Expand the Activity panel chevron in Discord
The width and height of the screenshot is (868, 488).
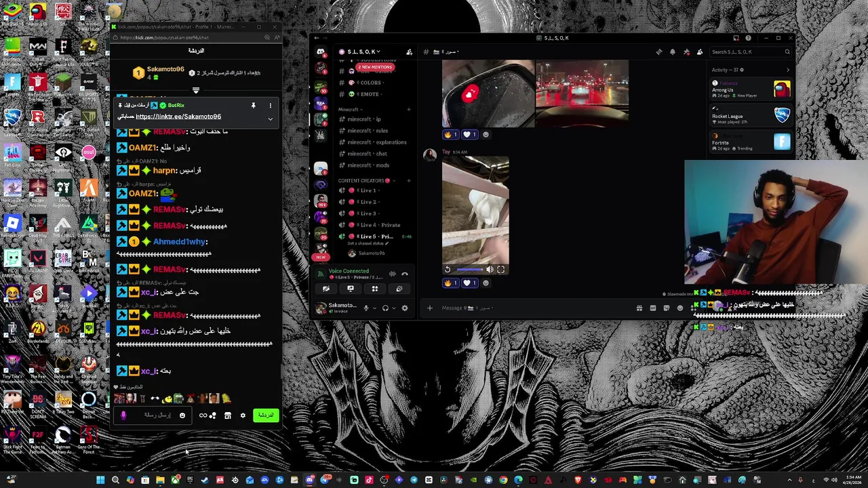pos(787,70)
